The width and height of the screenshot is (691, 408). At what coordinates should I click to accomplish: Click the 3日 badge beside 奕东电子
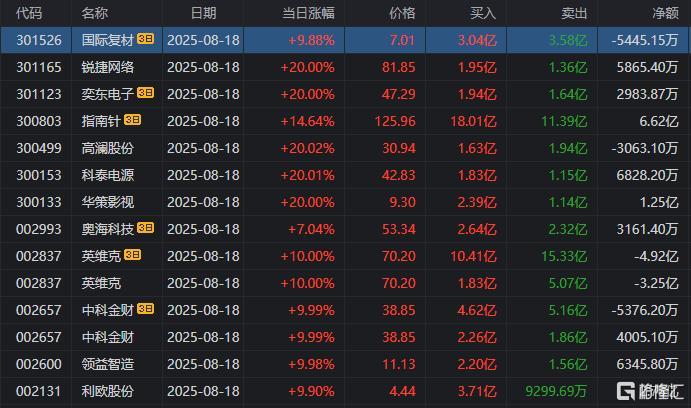(x=145, y=93)
